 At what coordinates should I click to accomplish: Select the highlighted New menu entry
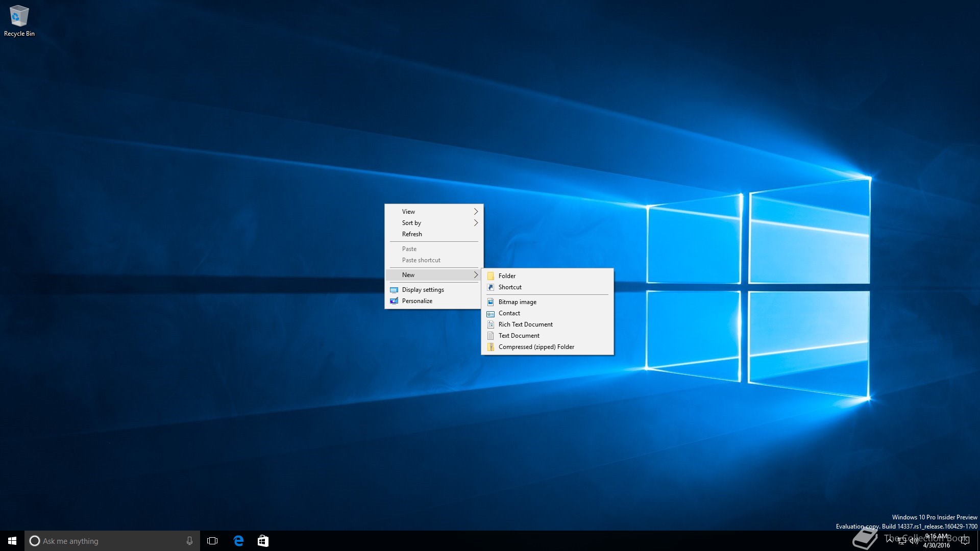point(434,274)
